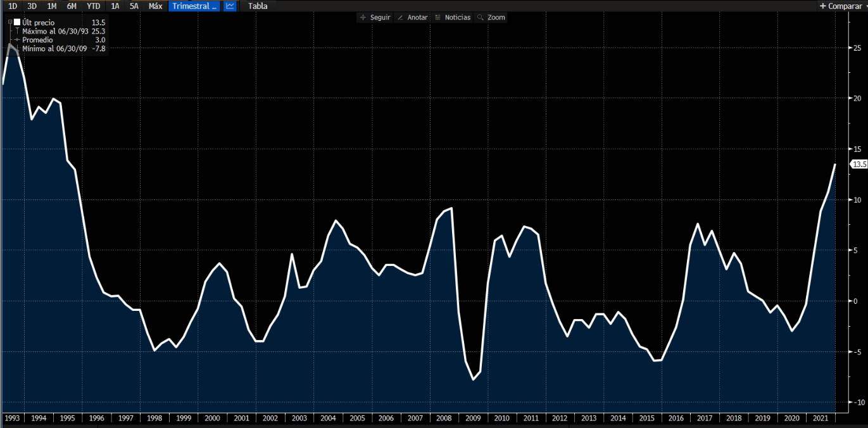Open the Trimestral periodicity dropdown
Image resolution: width=868 pixels, height=428 pixels.
point(194,6)
